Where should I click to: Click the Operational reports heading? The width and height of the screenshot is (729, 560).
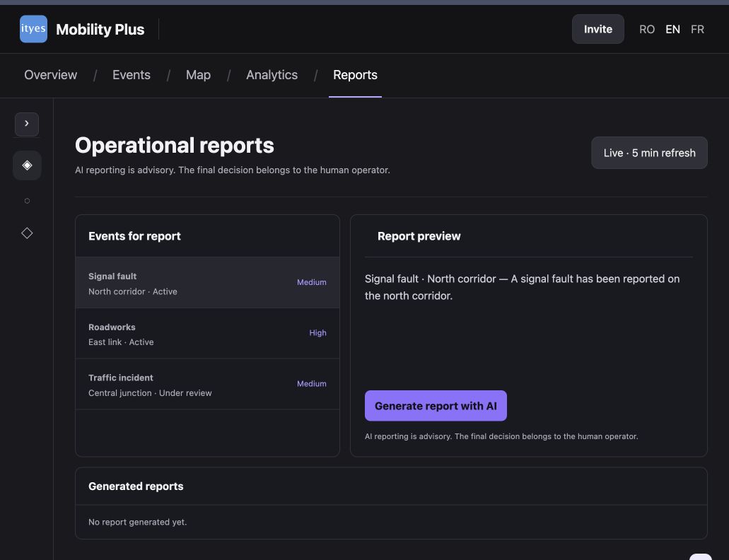pos(175,146)
